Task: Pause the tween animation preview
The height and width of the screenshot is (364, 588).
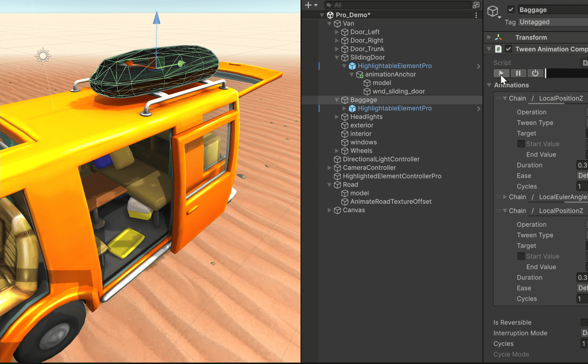Action: 518,73
